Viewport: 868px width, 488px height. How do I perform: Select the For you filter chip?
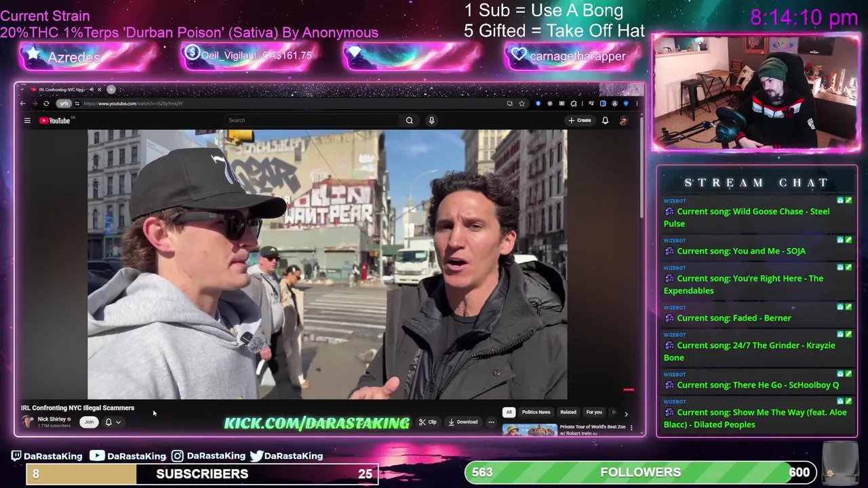click(x=594, y=412)
